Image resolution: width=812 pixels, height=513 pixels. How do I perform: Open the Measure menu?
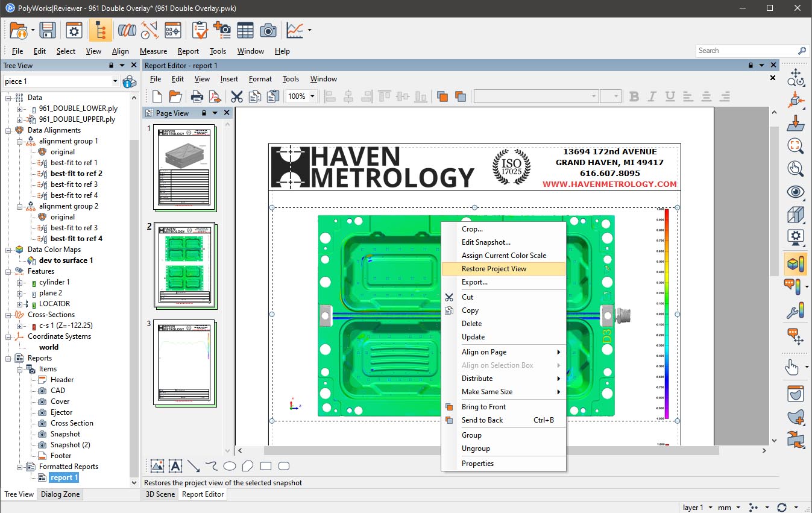153,51
